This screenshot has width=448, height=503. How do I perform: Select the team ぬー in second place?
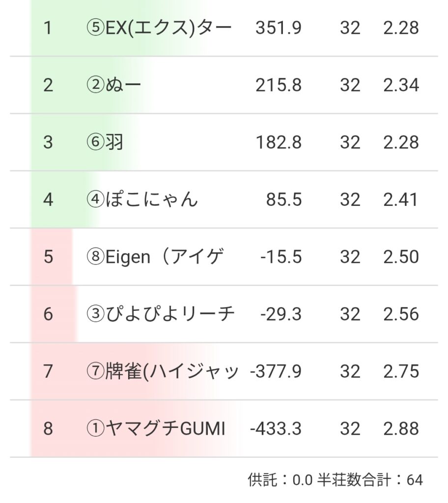point(114,85)
